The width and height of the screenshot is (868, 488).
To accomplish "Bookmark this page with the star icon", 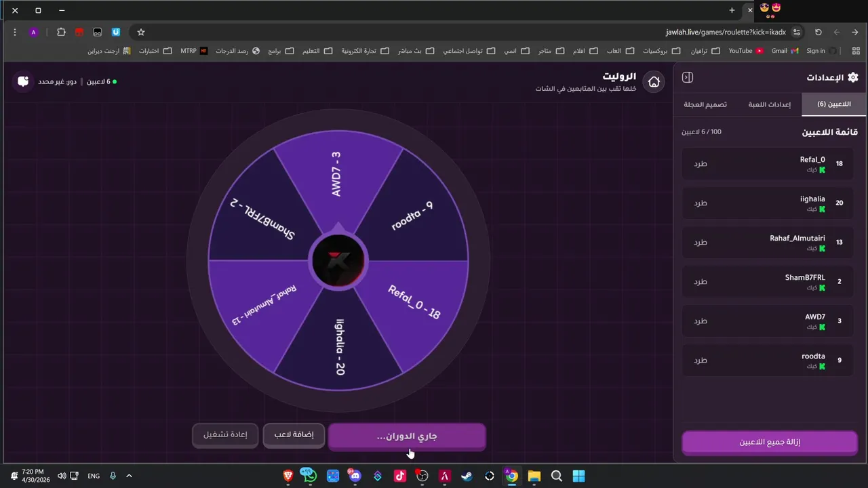I will 141,32.
